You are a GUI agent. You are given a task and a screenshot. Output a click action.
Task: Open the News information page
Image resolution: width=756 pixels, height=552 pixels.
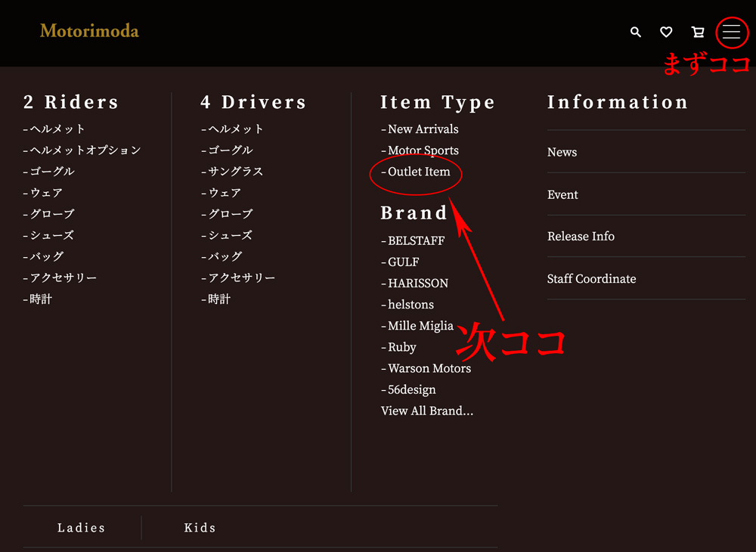tap(562, 152)
